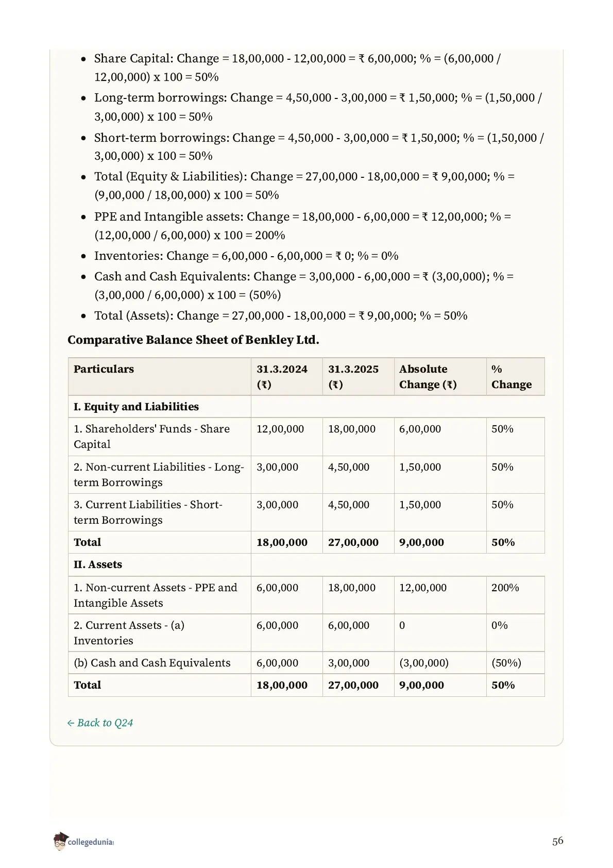The width and height of the screenshot is (613, 868).
Task: Click the collegedunia logo icon
Action: tap(60, 841)
